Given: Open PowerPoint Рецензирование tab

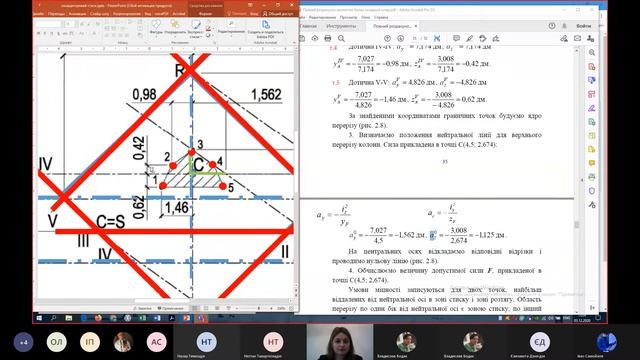Looking at the screenshot, I should click(127, 14).
